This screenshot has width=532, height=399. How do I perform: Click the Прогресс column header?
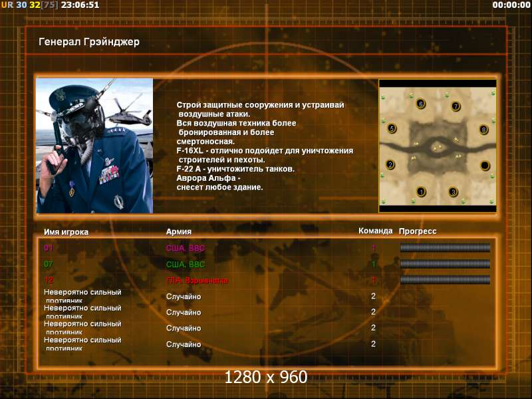pos(418,231)
